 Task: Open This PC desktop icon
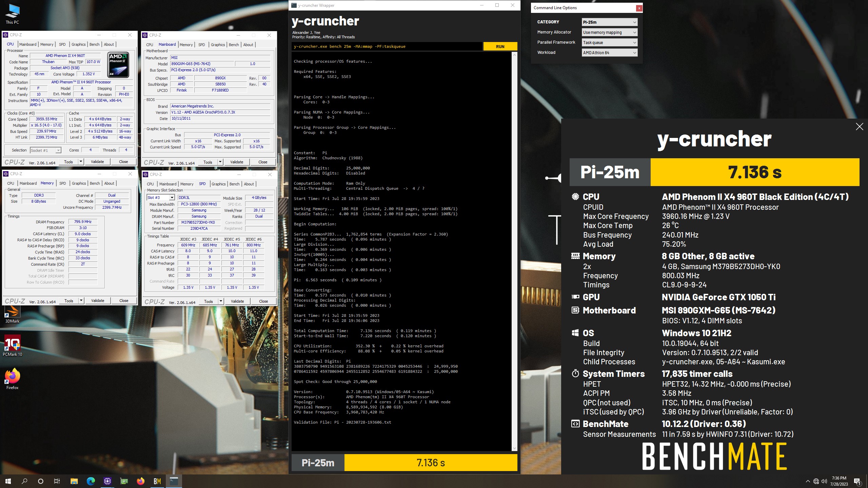12,14
